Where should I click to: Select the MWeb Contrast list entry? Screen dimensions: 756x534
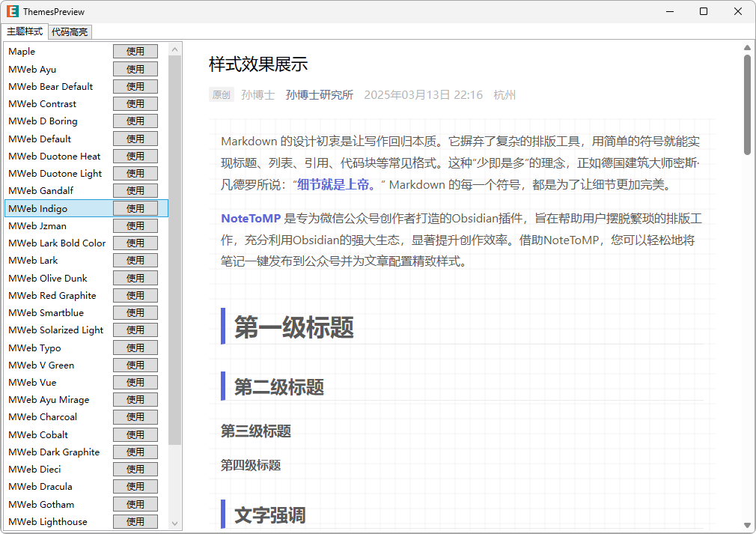[43, 103]
